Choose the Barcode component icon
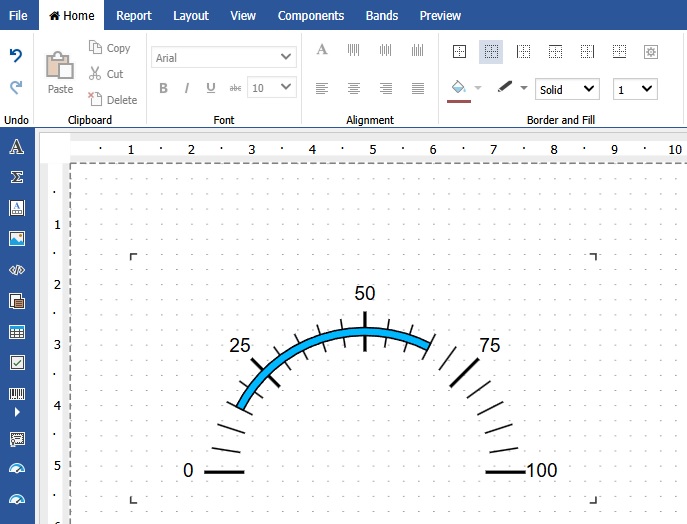 point(16,394)
